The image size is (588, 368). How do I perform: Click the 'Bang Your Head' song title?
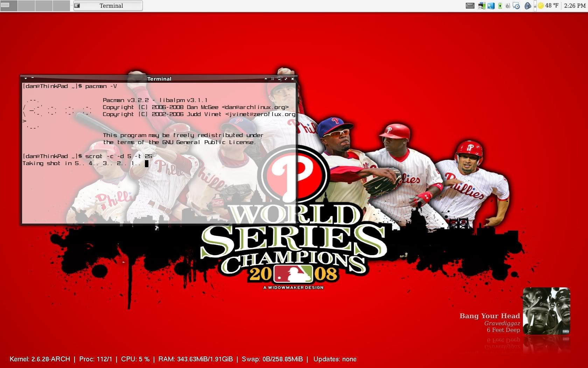tap(490, 316)
